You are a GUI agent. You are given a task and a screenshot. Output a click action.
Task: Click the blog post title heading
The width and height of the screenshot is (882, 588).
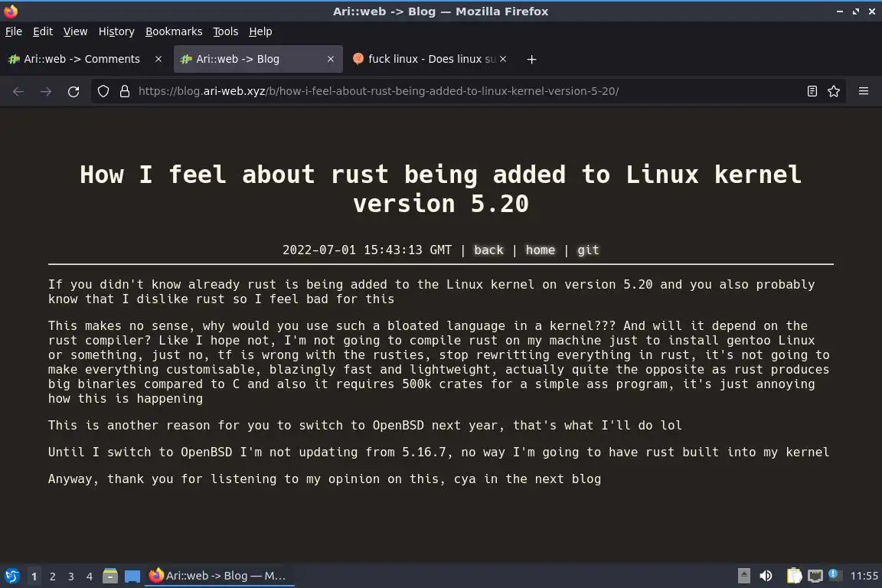tap(441, 189)
